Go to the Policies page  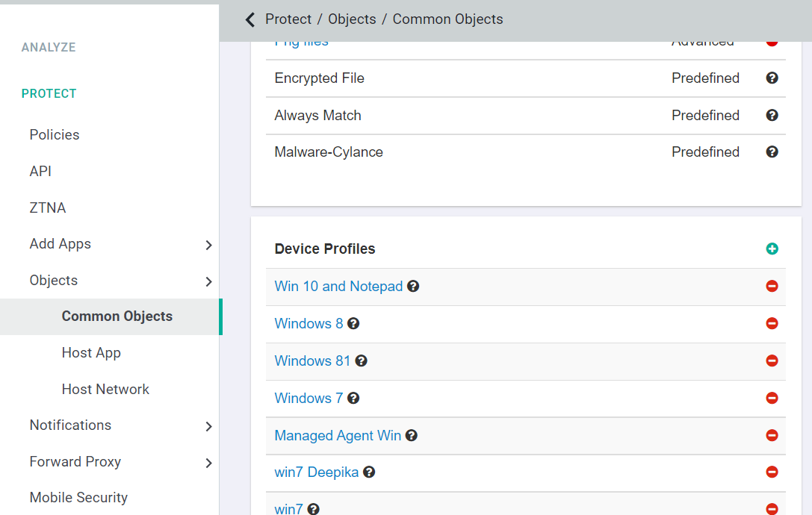pos(54,134)
